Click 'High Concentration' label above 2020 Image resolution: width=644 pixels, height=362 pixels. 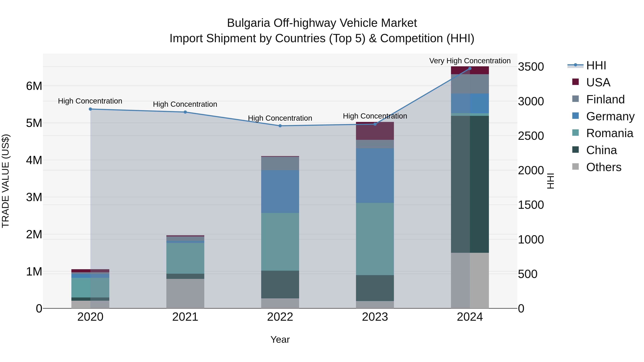point(90,101)
